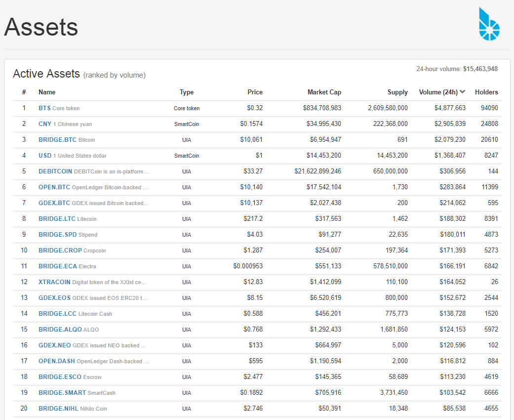Viewport: 514px width, 420px height.
Task: Sort table by Holders column
Action: tap(486, 92)
